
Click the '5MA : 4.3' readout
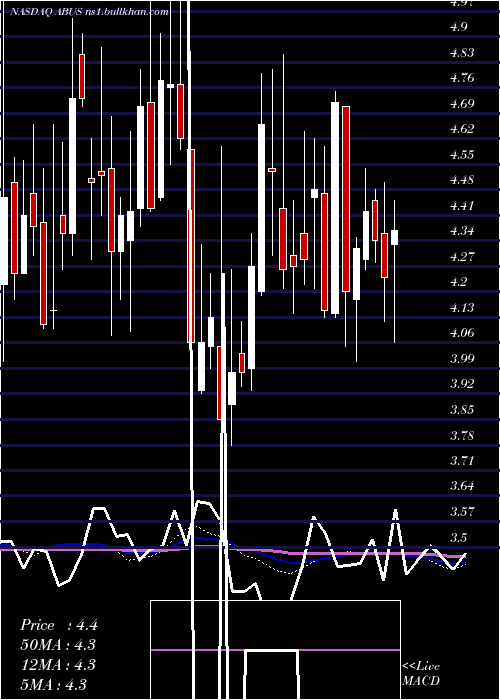[x=54, y=684]
